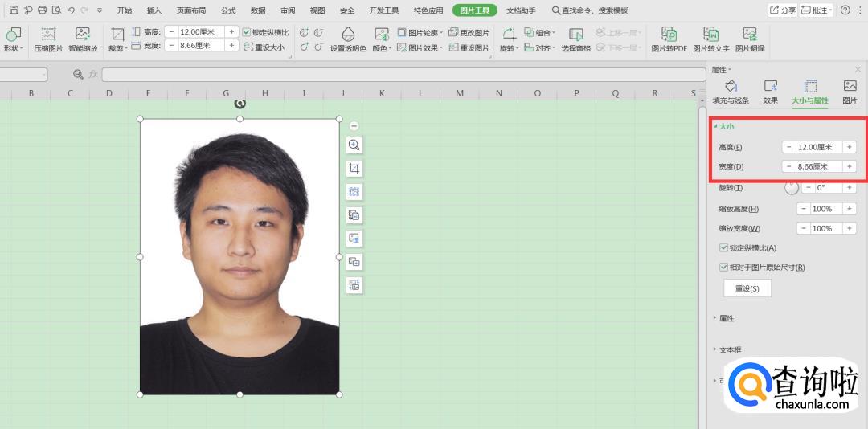Expand the 文本框 section in side panel
This screenshot has width=868, height=429.
[729, 350]
